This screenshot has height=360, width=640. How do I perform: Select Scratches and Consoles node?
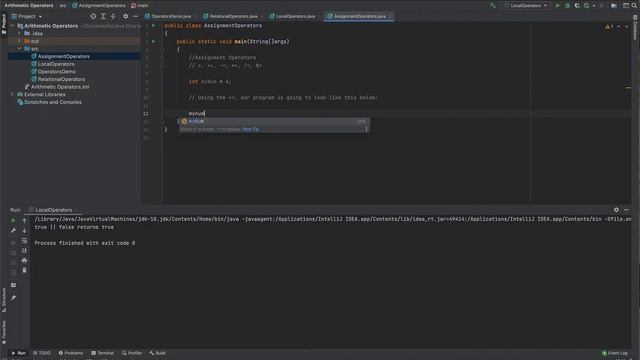[x=53, y=102]
